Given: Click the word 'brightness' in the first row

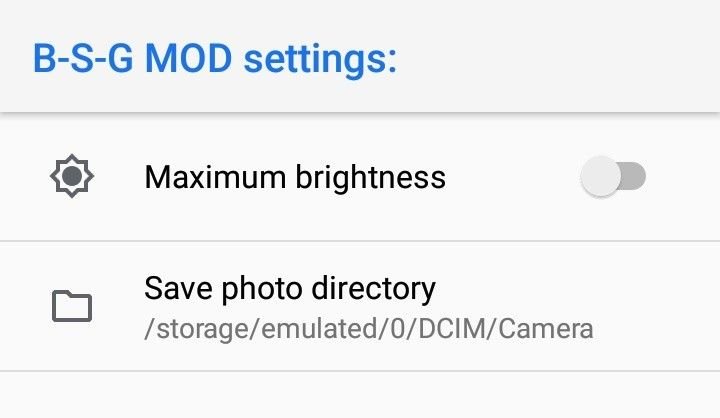Looking at the screenshot, I should coord(370,177).
